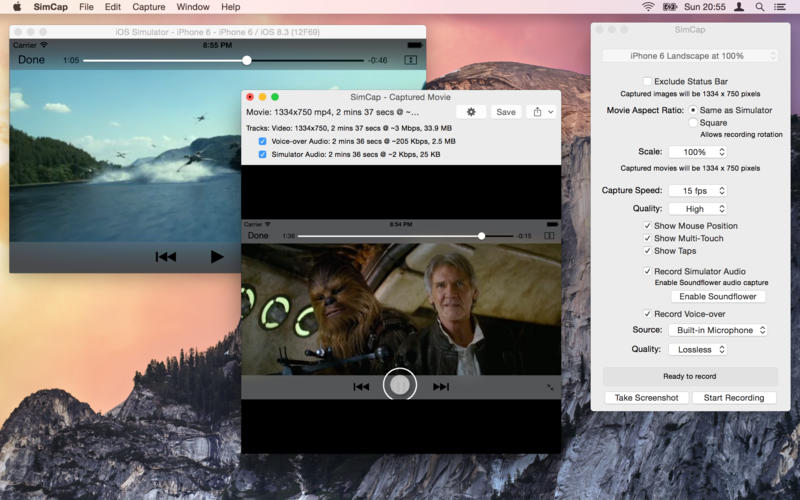Click the Start Recording button

pyautogui.click(x=733, y=398)
